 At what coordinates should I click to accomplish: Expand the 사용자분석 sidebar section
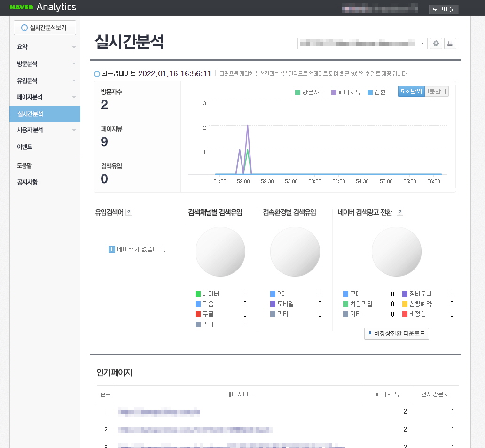(45, 130)
